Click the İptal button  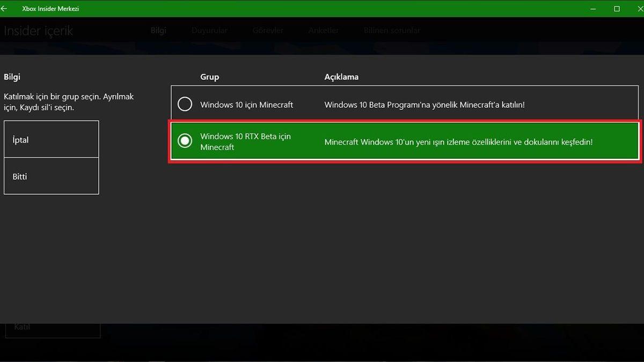(x=51, y=139)
